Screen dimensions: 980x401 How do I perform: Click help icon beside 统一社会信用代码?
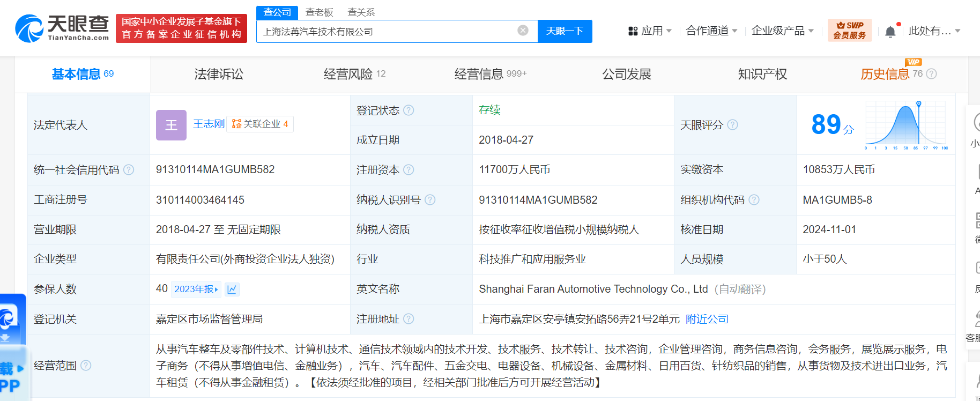[x=129, y=170]
